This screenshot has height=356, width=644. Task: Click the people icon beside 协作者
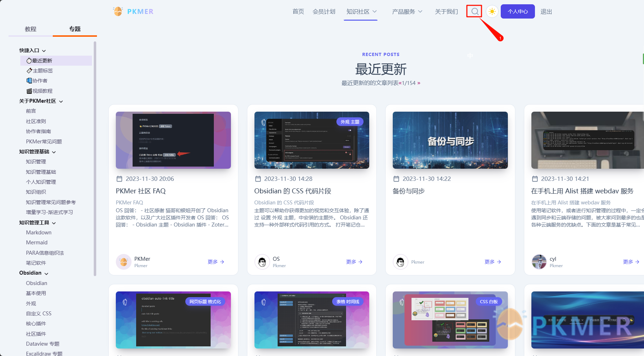coord(29,81)
